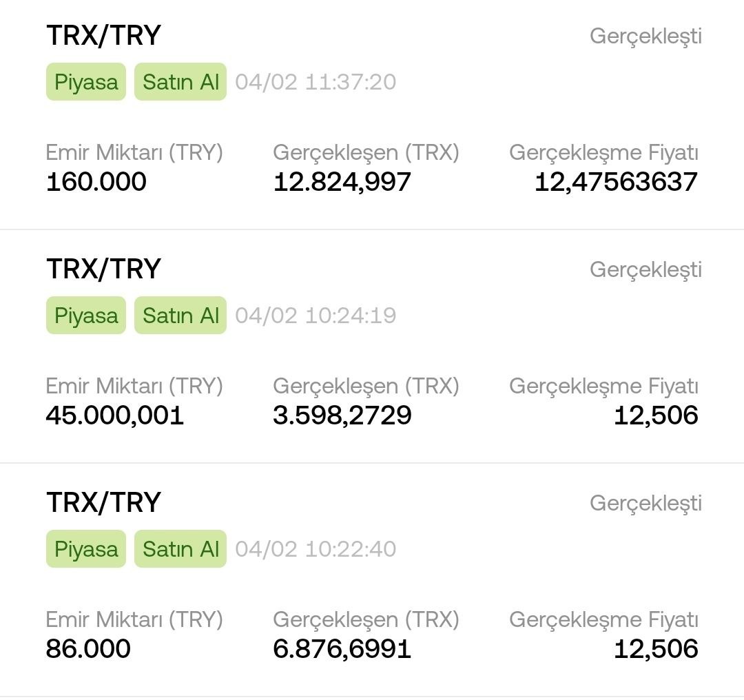The height and width of the screenshot is (700, 744).
Task: Click the Piyasa tag on the third order
Action: 86,548
